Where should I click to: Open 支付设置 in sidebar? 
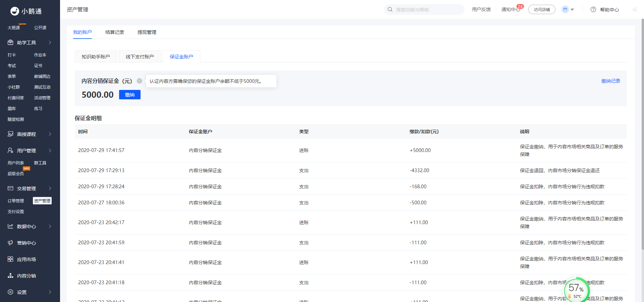16,211
